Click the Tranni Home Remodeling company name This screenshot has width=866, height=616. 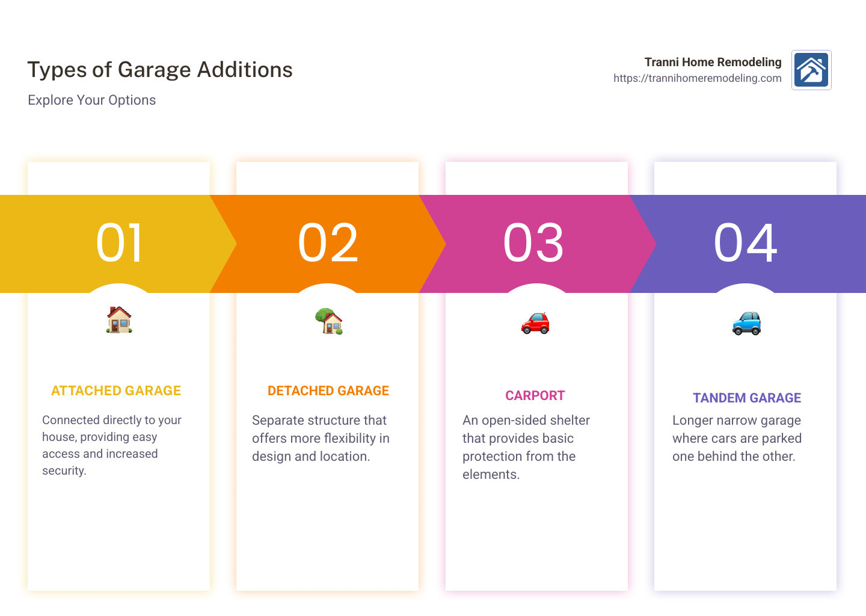pos(713,62)
